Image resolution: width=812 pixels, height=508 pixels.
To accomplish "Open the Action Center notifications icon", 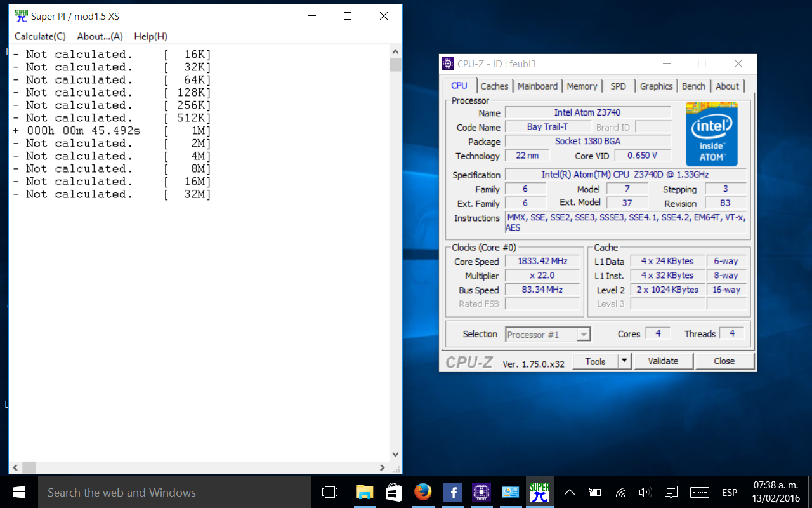I will 671,492.
